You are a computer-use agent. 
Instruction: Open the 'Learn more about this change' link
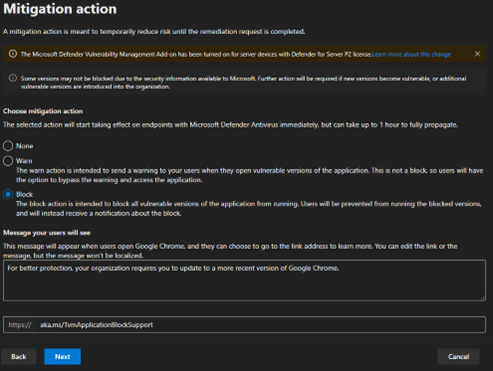click(411, 54)
